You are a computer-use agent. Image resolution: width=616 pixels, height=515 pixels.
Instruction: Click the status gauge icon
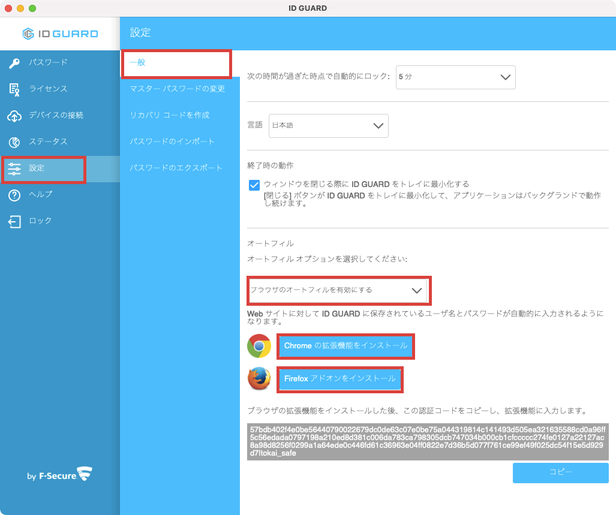(x=15, y=142)
